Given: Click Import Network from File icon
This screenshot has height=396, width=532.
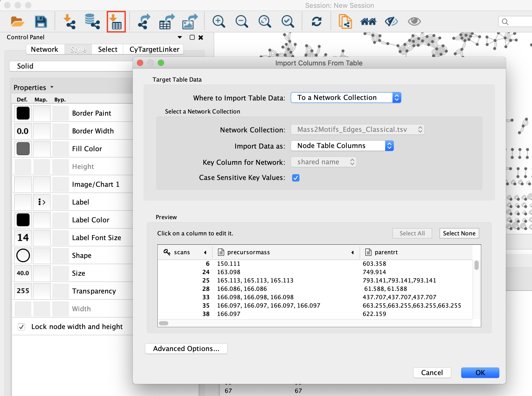Looking at the screenshot, I should point(70,21).
